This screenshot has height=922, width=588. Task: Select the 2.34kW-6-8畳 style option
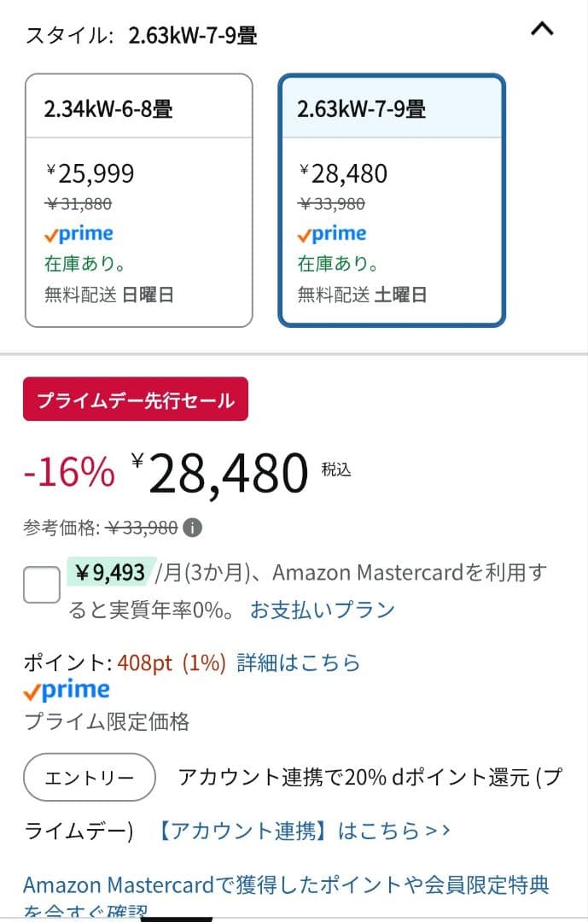coord(138,201)
